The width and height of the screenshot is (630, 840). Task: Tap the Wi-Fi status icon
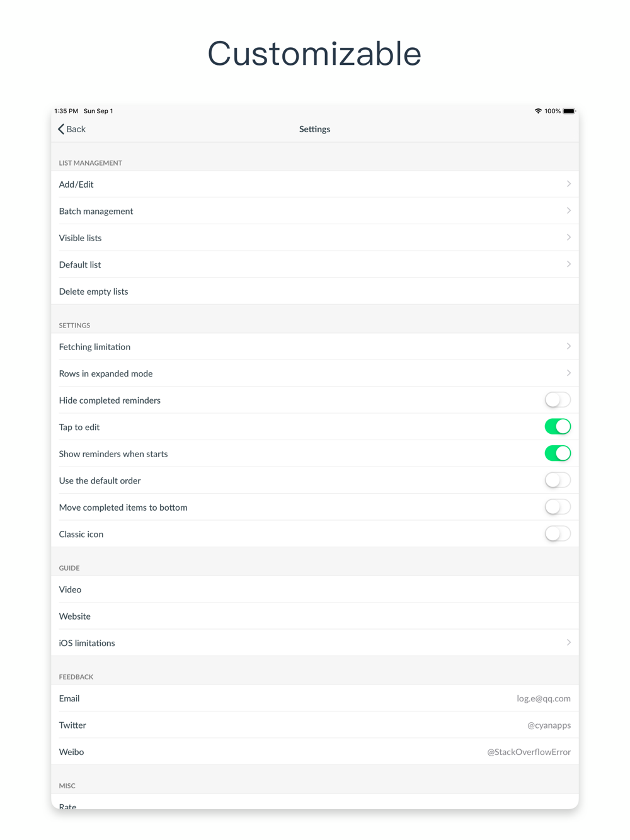click(x=538, y=111)
